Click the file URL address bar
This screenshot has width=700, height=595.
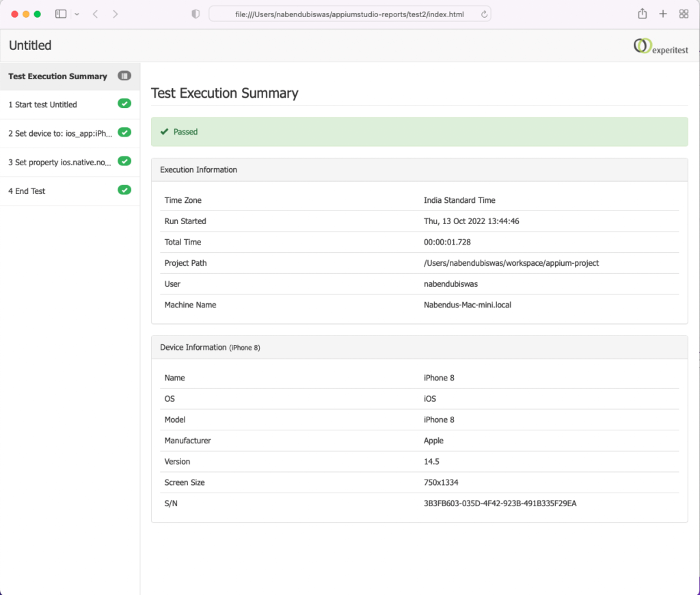pyautogui.click(x=349, y=14)
